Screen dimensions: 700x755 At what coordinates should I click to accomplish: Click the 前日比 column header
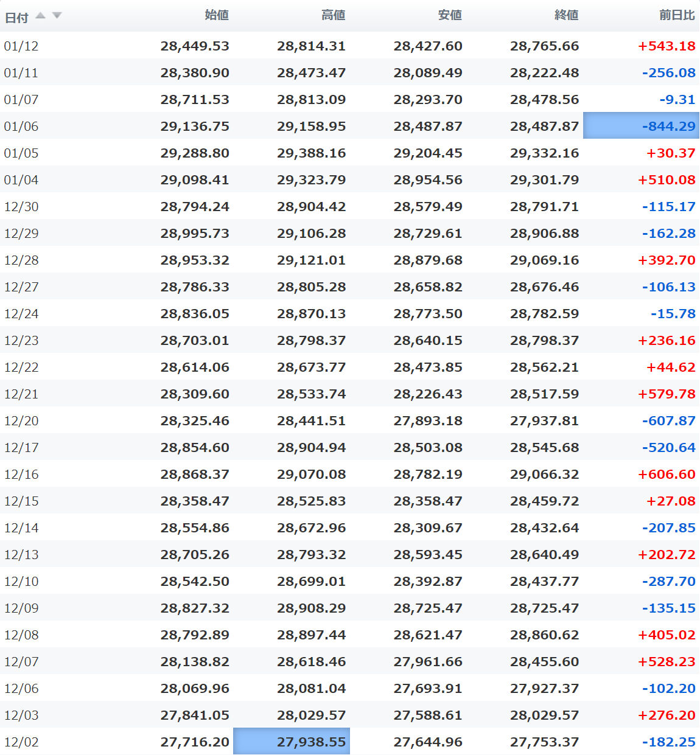677,15
